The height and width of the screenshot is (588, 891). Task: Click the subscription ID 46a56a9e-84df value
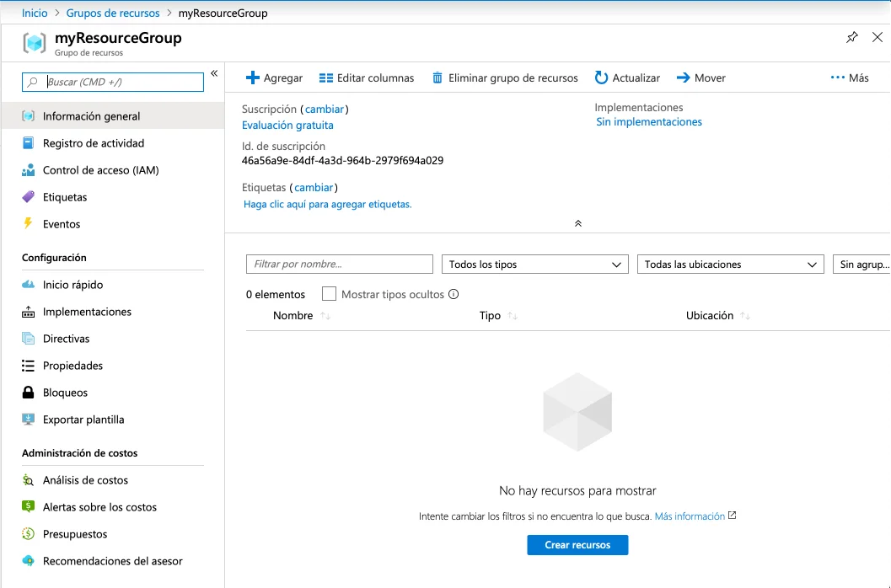tap(342, 160)
